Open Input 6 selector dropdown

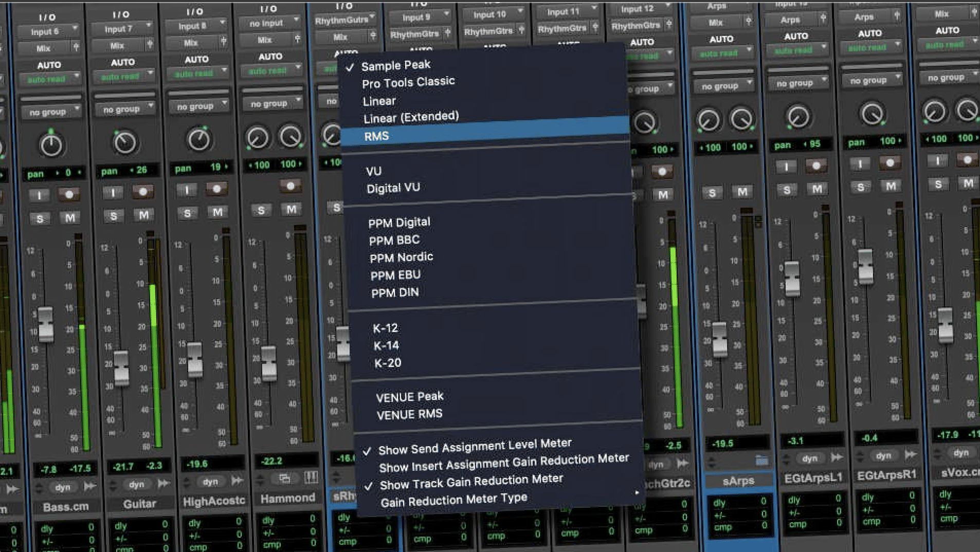click(x=48, y=31)
